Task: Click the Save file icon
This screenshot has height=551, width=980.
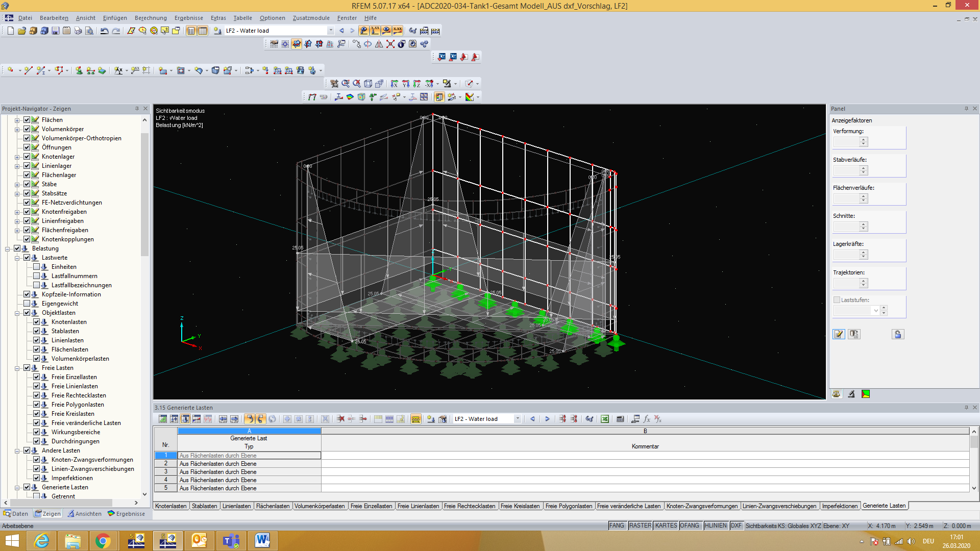Action: click(x=55, y=31)
